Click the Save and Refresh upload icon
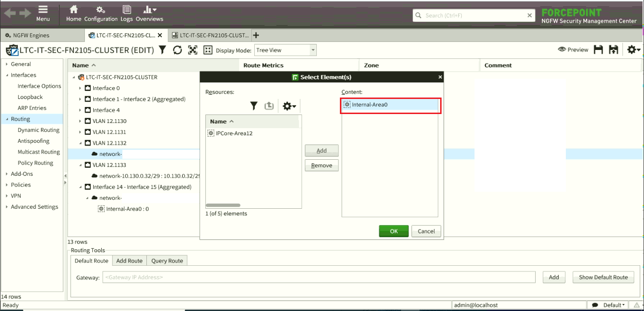Screen dimensions: 644x311 point(613,50)
